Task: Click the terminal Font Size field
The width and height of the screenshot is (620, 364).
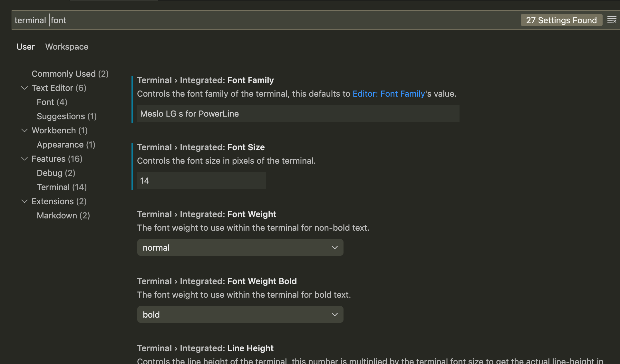Action: pyautogui.click(x=201, y=180)
